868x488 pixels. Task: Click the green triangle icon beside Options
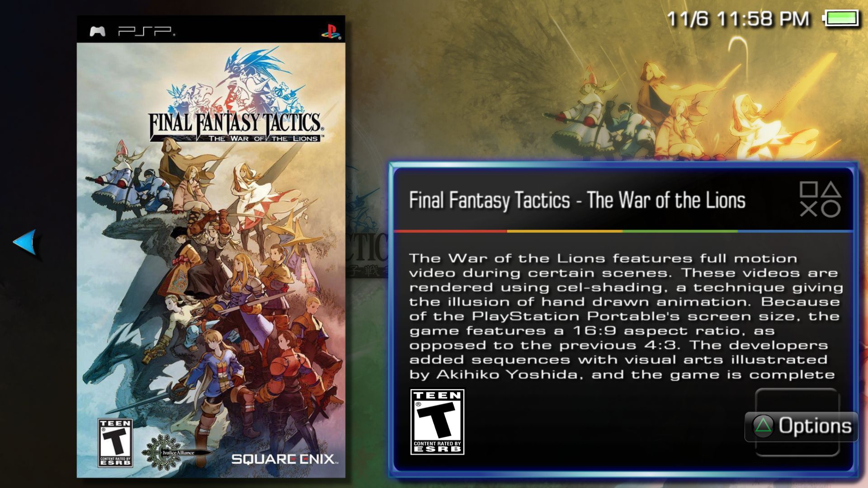[763, 426]
